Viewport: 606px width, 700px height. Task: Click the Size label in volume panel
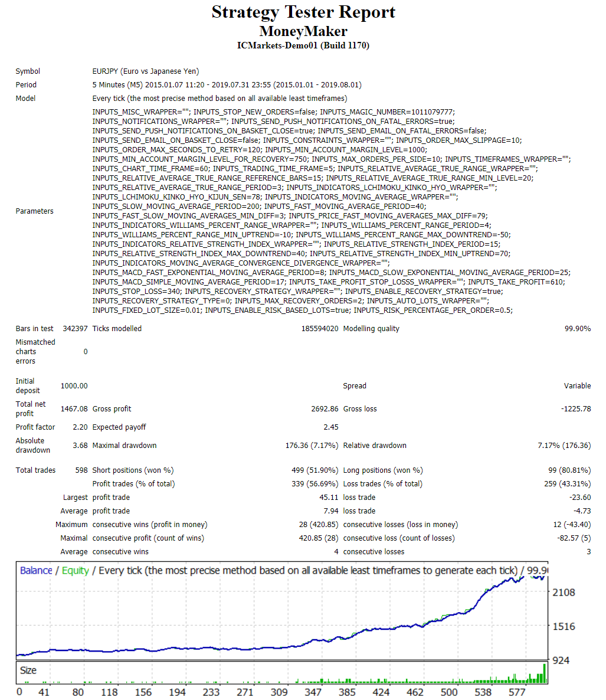(x=28, y=670)
